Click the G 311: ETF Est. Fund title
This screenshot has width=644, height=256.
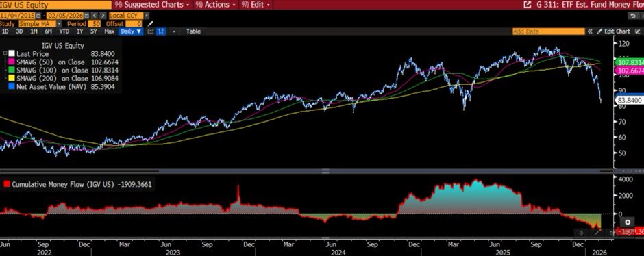(x=590, y=5)
